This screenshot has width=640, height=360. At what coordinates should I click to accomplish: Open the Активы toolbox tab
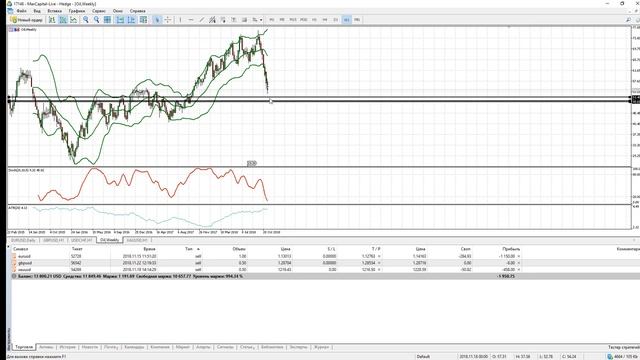click(46, 347)
